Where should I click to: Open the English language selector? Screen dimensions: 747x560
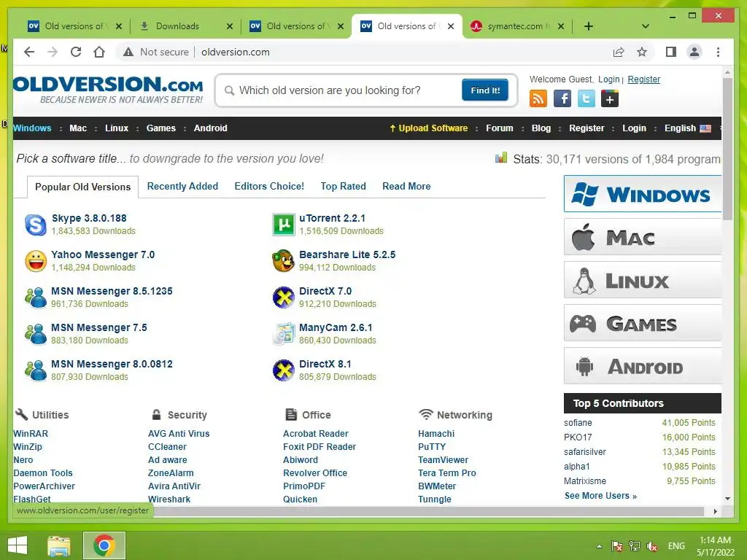(687, 128)
